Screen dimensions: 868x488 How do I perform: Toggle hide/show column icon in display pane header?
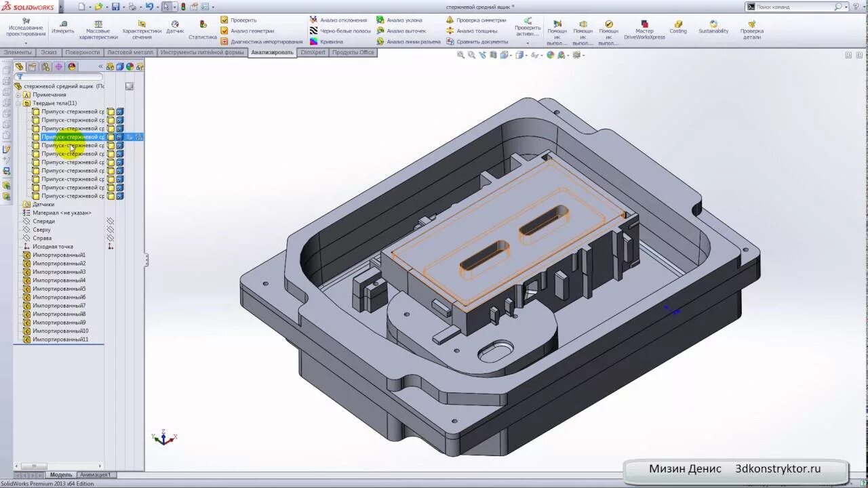click(x=111, y=66)
